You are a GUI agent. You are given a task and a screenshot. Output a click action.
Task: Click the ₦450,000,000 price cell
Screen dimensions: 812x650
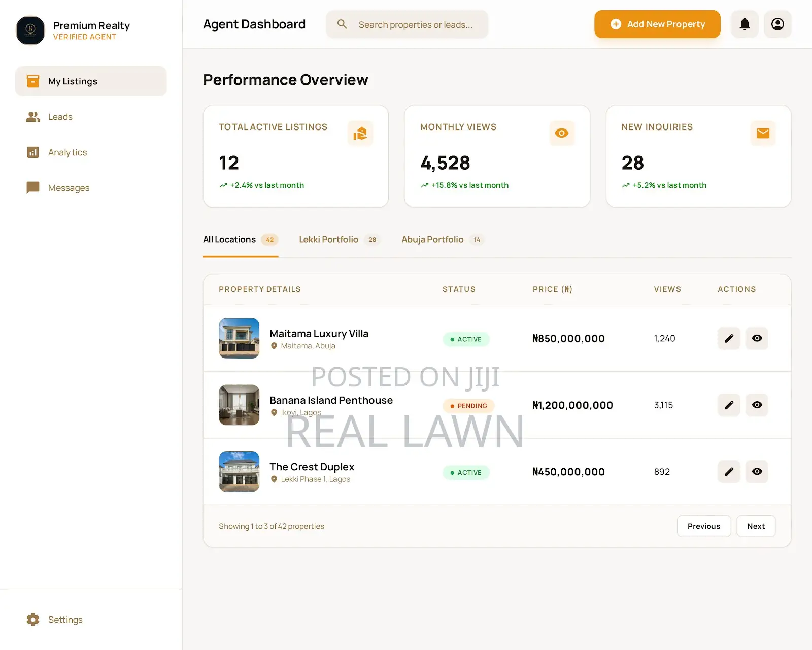coord(568,472)
